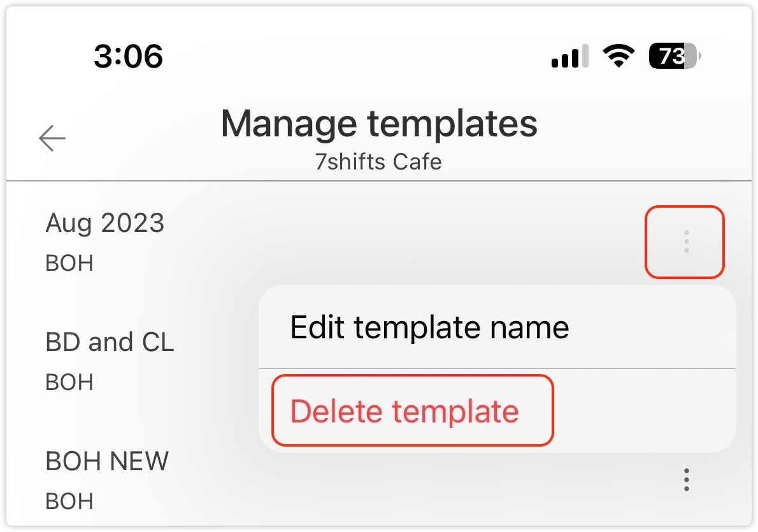Tap the BOH label under Aug 2023
Image resolution: width=758 pixels, height=532 pixels.
69,263
